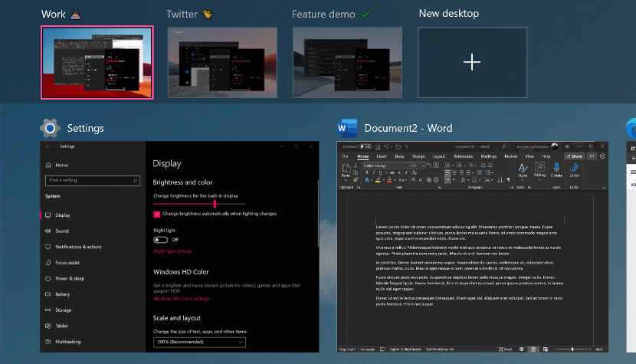The width and height of the screenshot is (636, 364).
Task: Switch to the Insert tab in Word
Action: pos(382,156)
